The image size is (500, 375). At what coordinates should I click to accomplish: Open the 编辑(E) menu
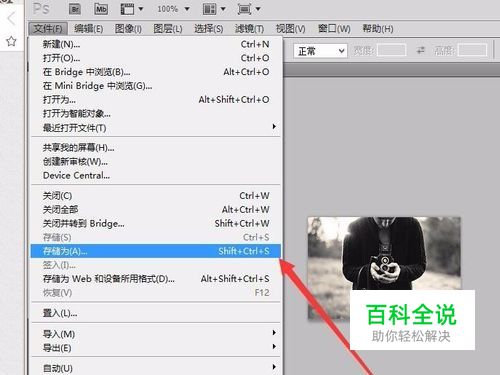89,29
